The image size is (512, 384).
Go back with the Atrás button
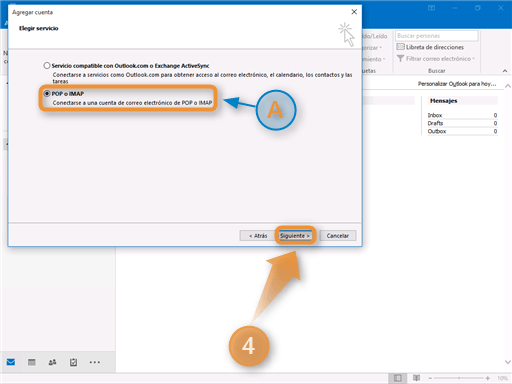(258, 236)
